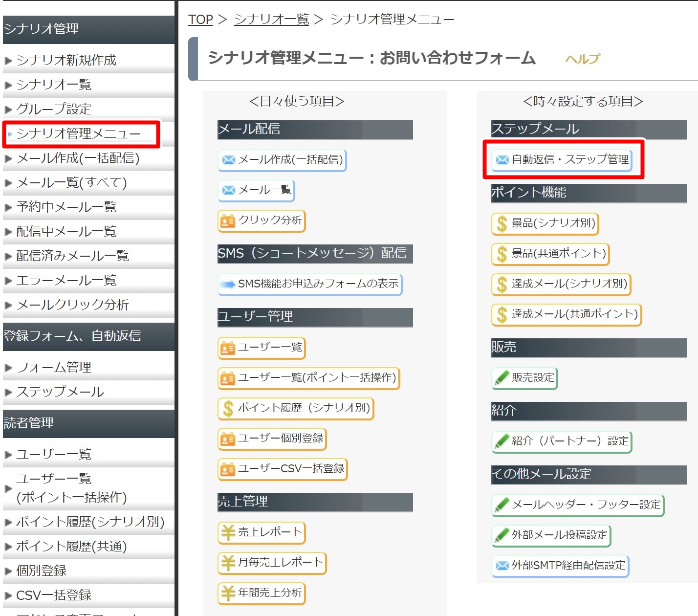This screenshot has height=616, width=698.
Task: Click envelope icon on 外部SMTP経由配信設定
Action: coord(502,566)
